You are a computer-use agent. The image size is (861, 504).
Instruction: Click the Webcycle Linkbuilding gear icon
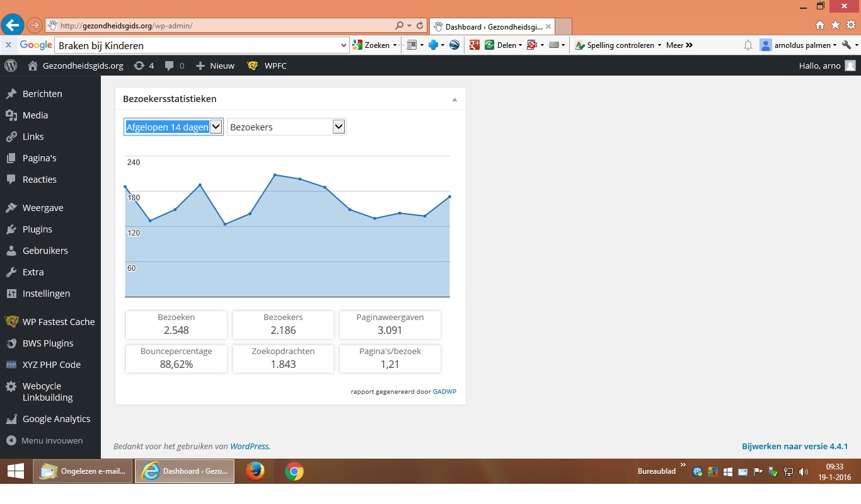(11, 387)
